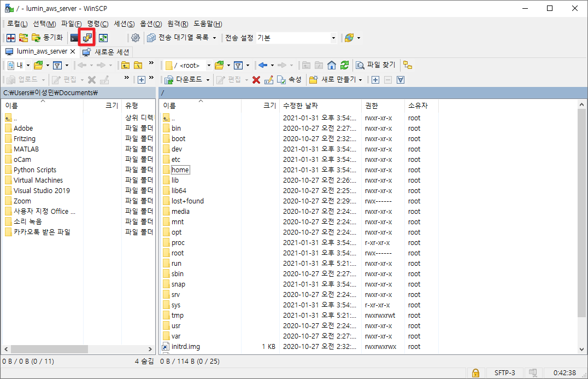Image resolution: width=588 pixels, height=379 pixels.
Task: Click remote panel filter funnel icon
Action: click(x=238, y=66)
